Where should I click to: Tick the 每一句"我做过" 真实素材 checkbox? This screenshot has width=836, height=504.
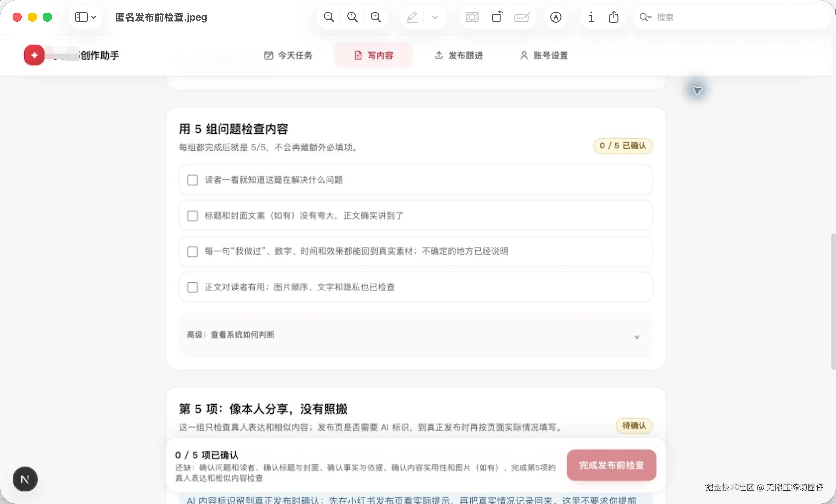point(193,251)
